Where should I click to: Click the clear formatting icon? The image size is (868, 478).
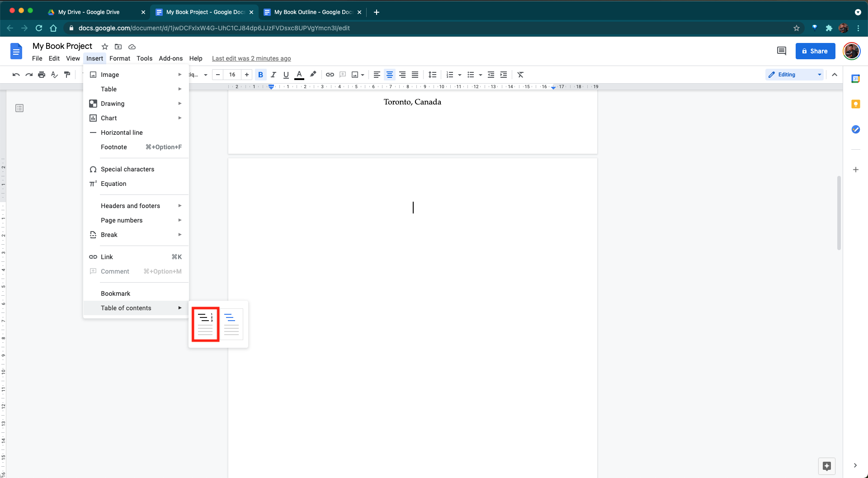pyautogui.click(x=520, y=75)
